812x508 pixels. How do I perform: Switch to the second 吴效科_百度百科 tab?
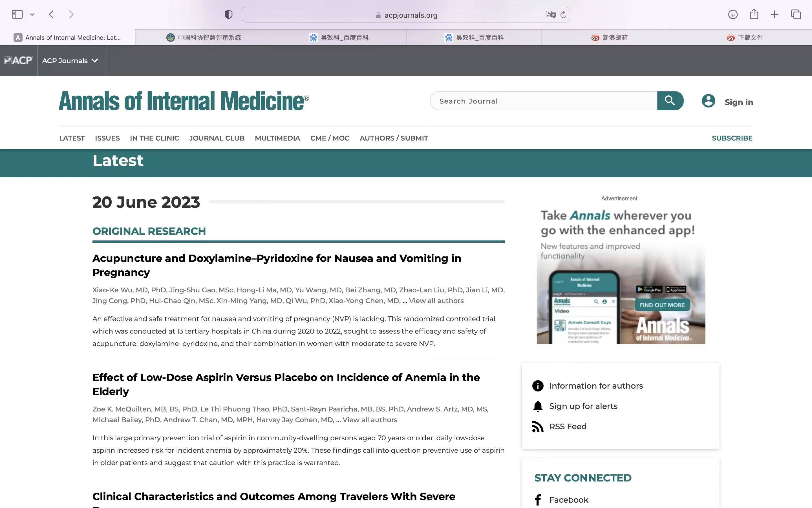[x=474, y=37]
